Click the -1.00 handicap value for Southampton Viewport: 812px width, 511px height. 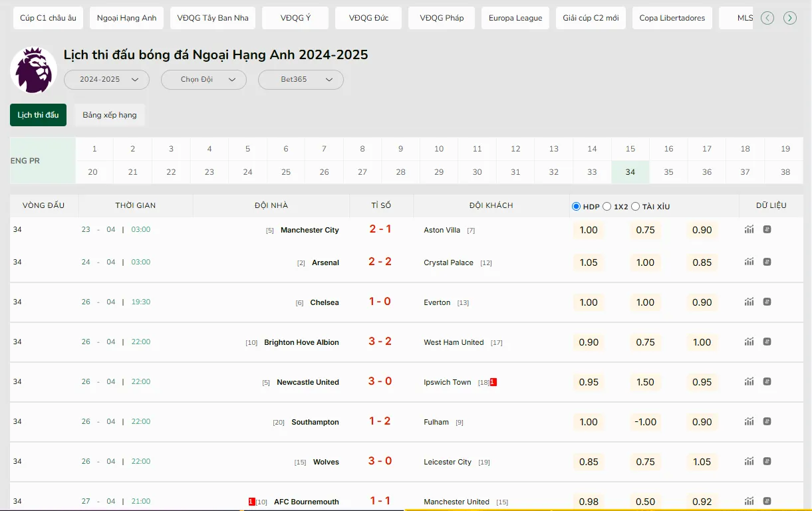point(645,422)
